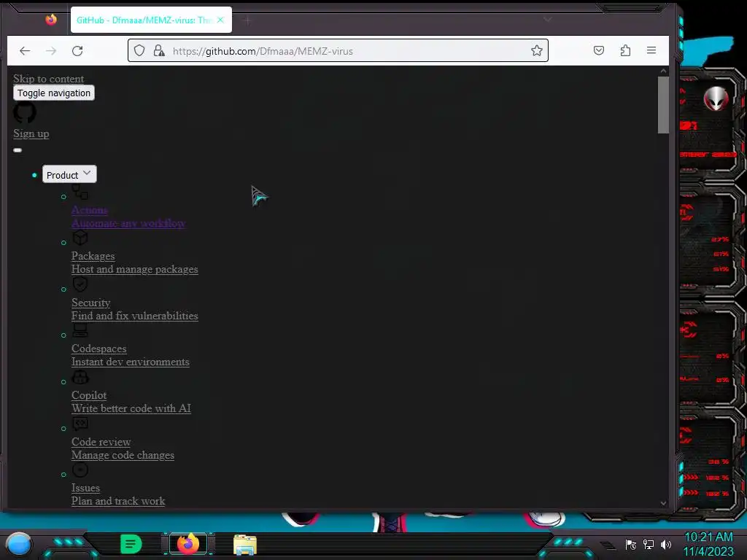Open the Copilot link
Viewport: 747px width, 560px height.
[89, 395]
